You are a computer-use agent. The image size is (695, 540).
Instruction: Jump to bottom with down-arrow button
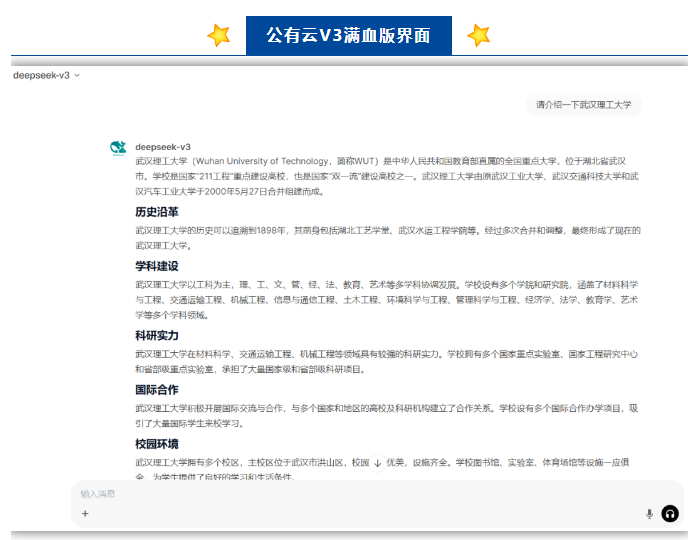click(x=378, y=463)
